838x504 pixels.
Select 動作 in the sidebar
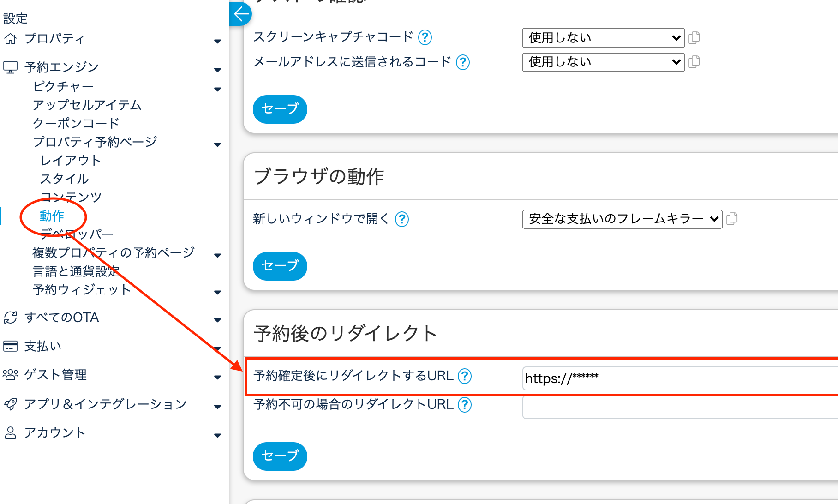tap(52, 216)
